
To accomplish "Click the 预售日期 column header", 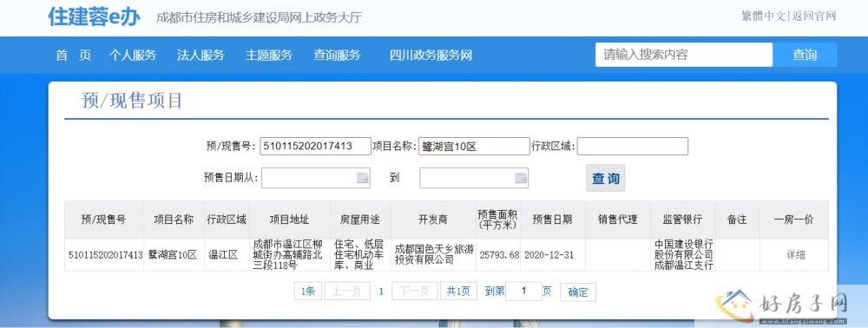I will [x=552, y=220].
